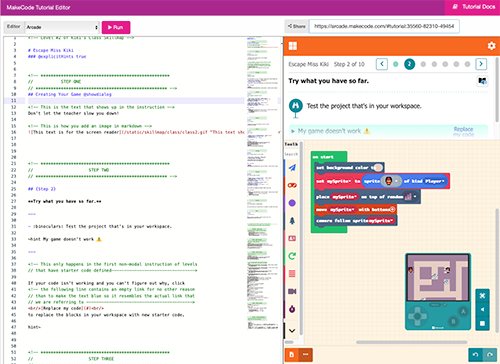Open the Scene toolbox category (tree icon)
The image size is (500, 364).
tap(292, 221)
